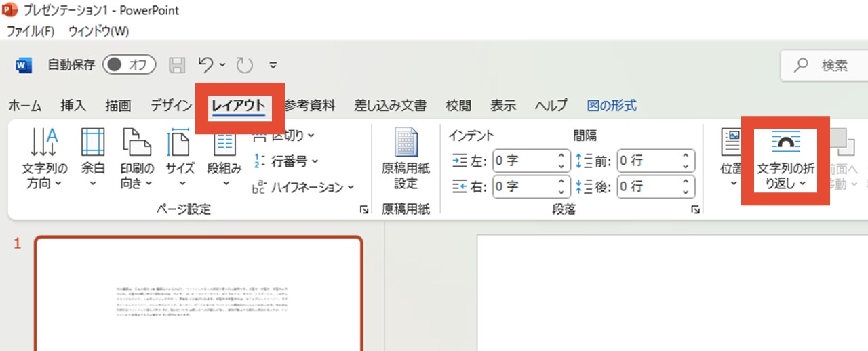Decrease the 後 spacing with down arrow
The image size is (868, 351).
coord(686,191)
